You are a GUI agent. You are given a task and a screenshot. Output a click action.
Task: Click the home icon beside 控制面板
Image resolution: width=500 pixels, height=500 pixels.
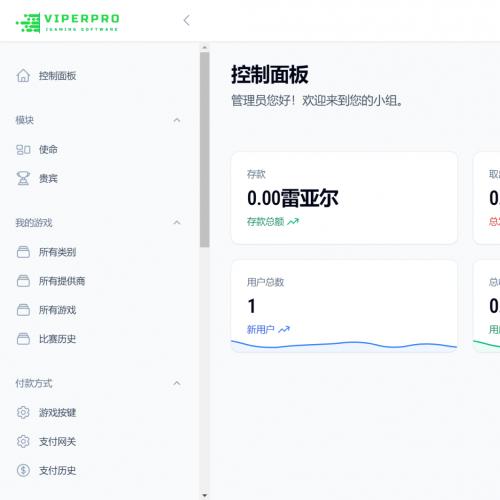point(23,76)
